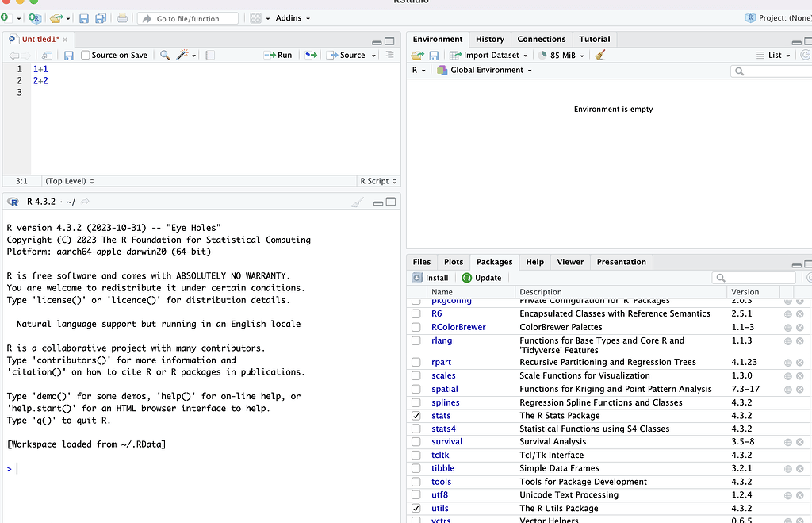Check the tibble package box

(x=416, y=468)
